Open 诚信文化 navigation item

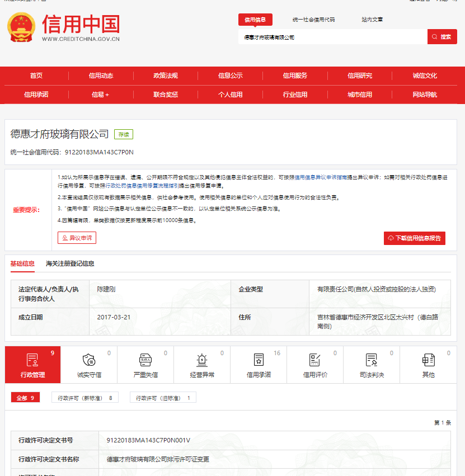click(425, 76)
